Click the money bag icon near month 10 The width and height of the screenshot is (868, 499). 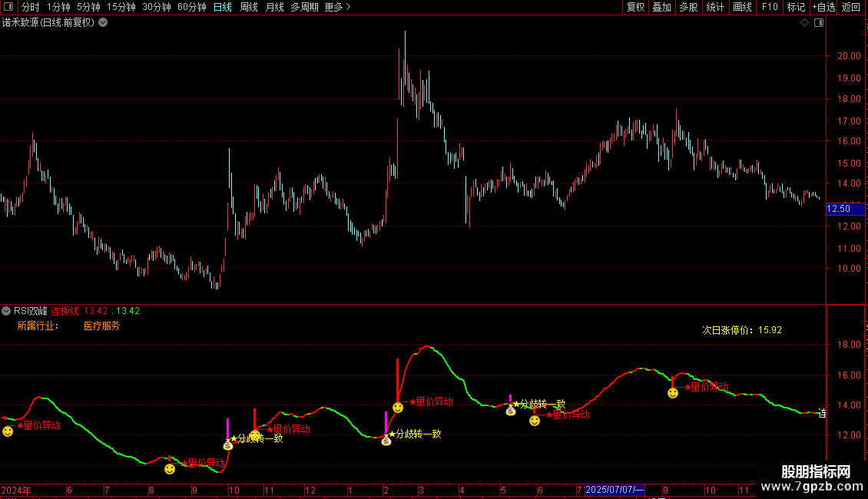228,444
